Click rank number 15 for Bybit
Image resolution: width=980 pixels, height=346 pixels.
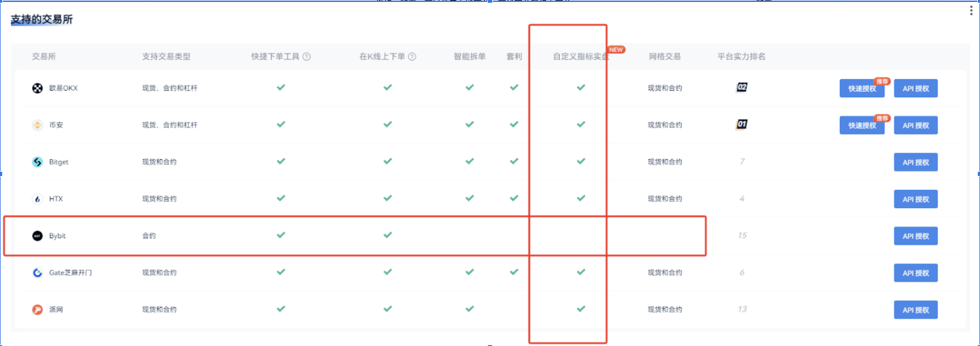tap(742, 235)
